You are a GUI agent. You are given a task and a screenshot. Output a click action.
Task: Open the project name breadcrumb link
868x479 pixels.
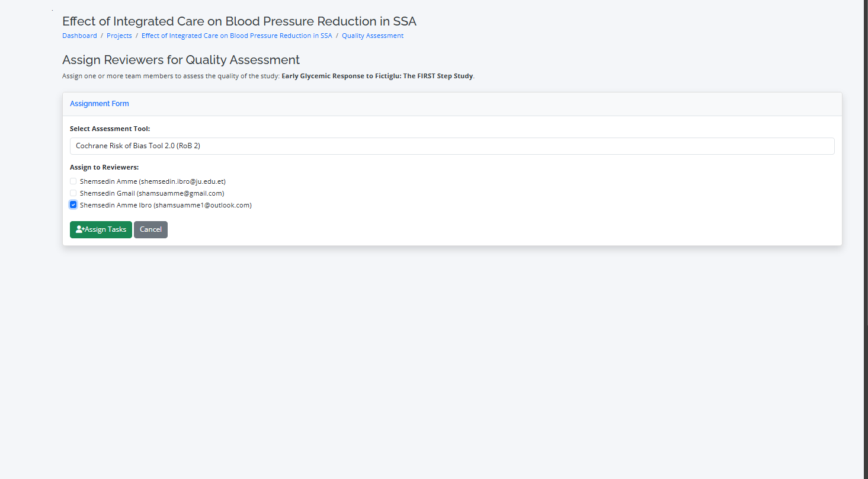[x=236, y=36]
